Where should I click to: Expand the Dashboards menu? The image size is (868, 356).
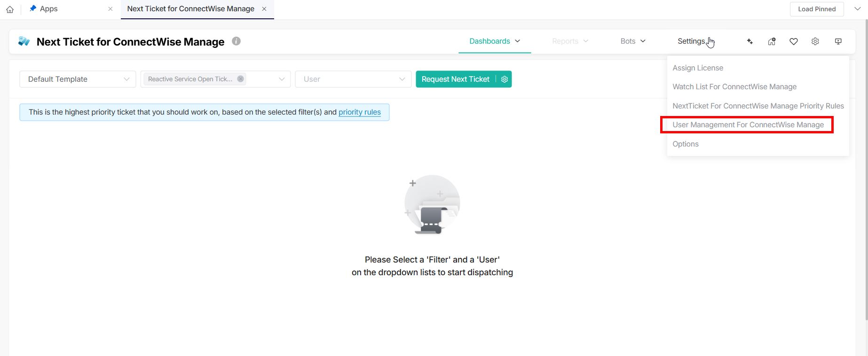click(495, 41)
